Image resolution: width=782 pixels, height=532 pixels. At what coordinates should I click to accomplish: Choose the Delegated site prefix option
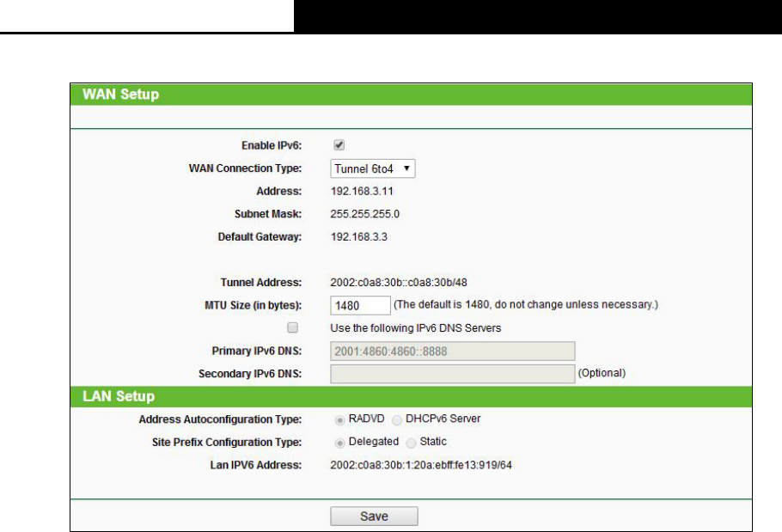click(x=339, y=443)
